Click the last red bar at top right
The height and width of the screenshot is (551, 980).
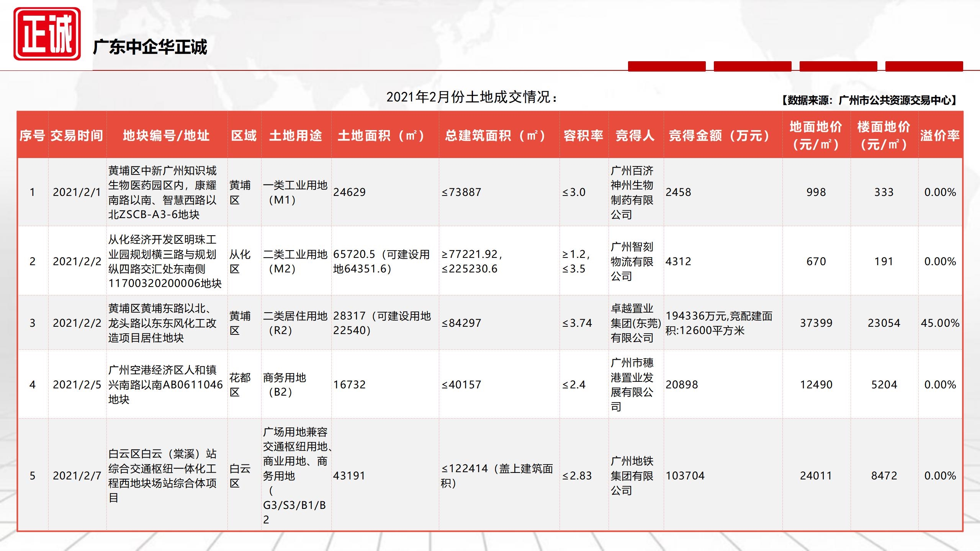pyautogui.click(x=924, y=66)
